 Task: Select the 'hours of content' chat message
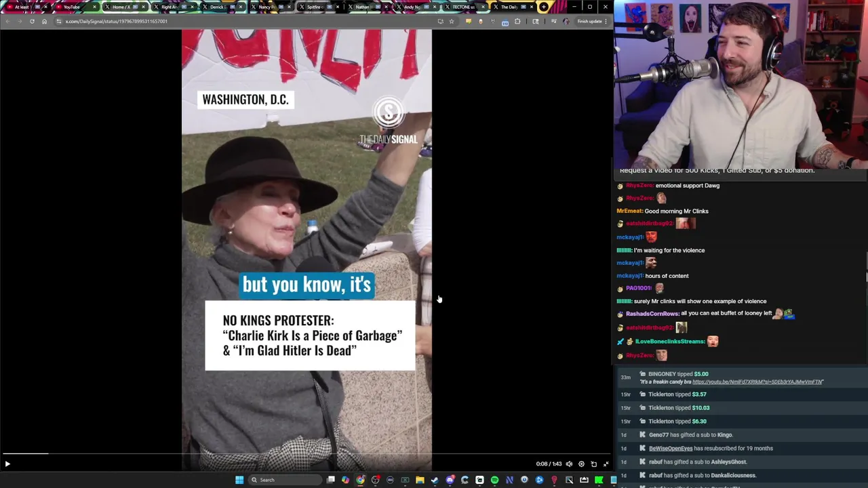click(667, 276)
